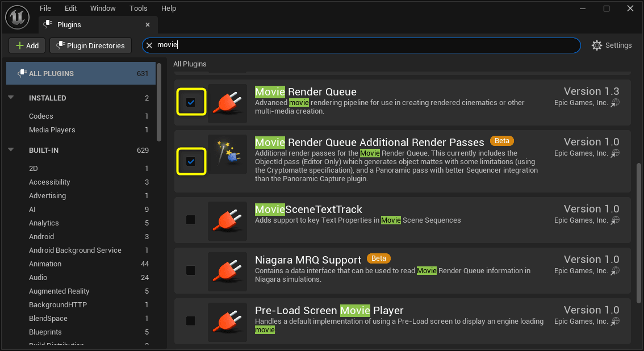Click the category list scrollbar
The image size is (644, 351).
159,102
